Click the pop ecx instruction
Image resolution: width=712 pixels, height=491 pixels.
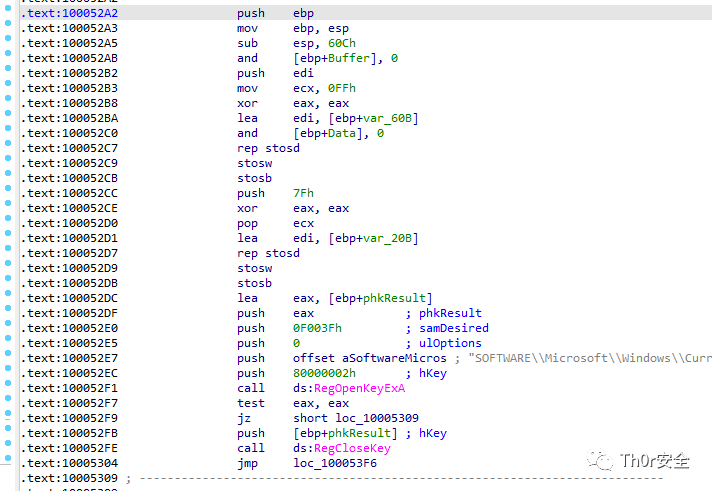(x=275, y=223)
